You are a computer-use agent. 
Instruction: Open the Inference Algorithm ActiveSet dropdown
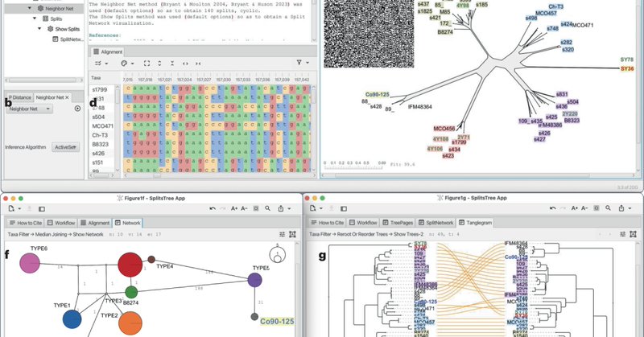66,147
